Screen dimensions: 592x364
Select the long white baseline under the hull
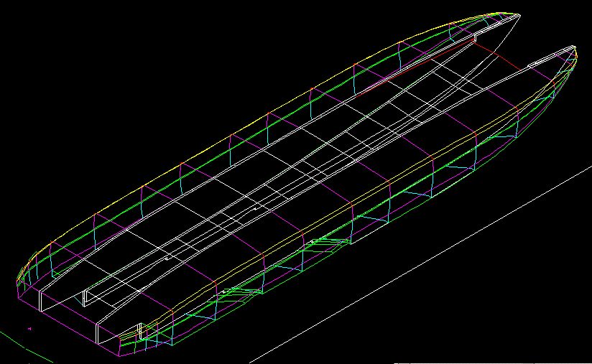pos(420,264)
